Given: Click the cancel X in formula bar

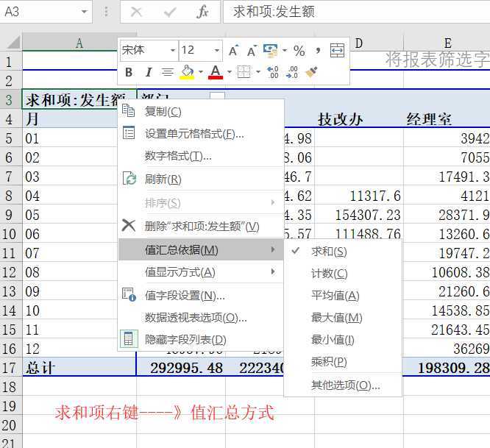Looking at the screenshot, I should coord(136,12).
